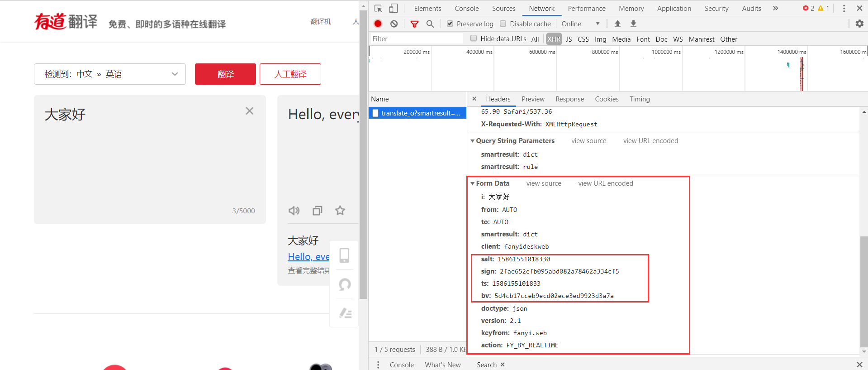Show more DevTools tabs chevron

(775, 8)
